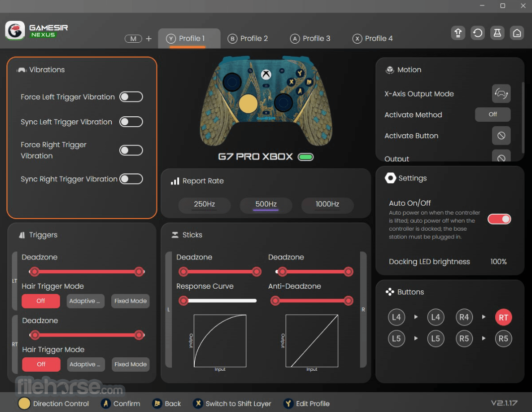Image resolution: width=532 pixels, height=412 pixels.
Task: Click the left stick Deadzone slider
Action: tap(220, 271)
